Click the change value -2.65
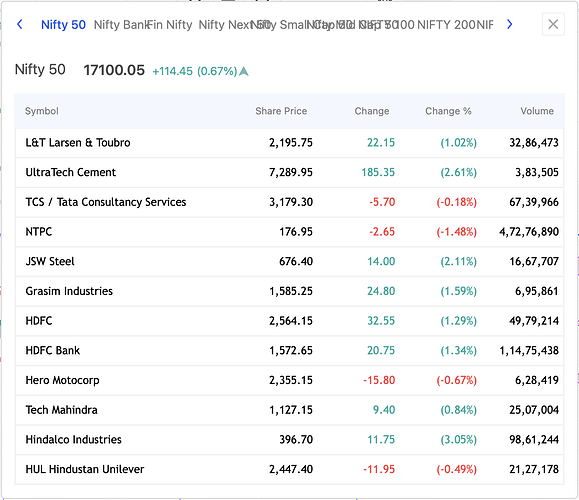Viewport: 579px width, 500px height. coord(382,232)
